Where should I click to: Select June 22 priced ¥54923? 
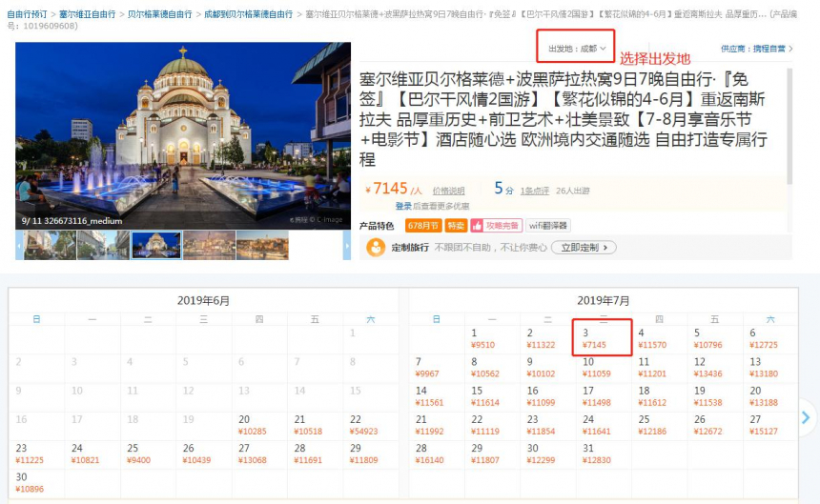click(371, 426)
